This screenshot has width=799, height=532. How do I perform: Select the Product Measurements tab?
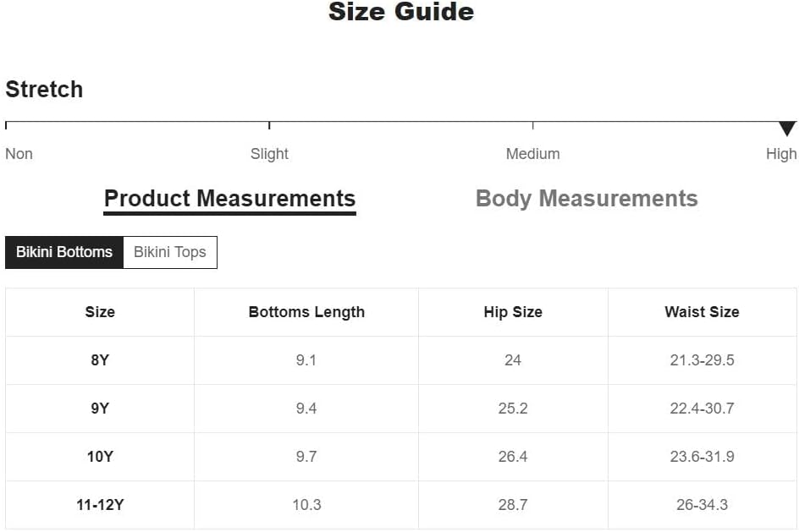[x=230, y=199]
